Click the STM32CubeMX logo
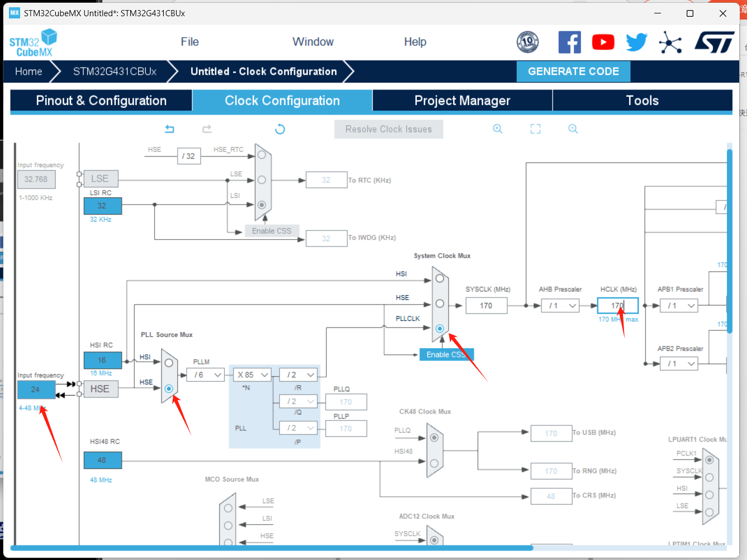This screenshot has width=747, height=560. click(33, 43)
